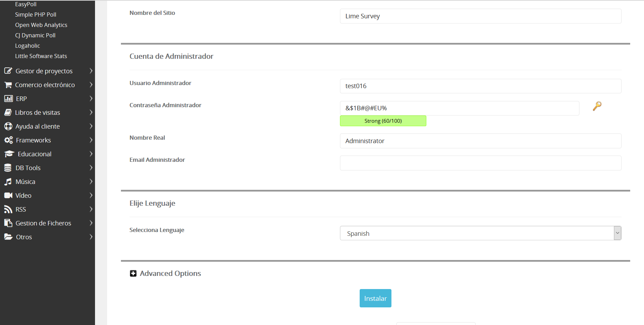Open Logaholic from the sidebar list
Viewport: 644px width, 325px height.
[28, 46]
